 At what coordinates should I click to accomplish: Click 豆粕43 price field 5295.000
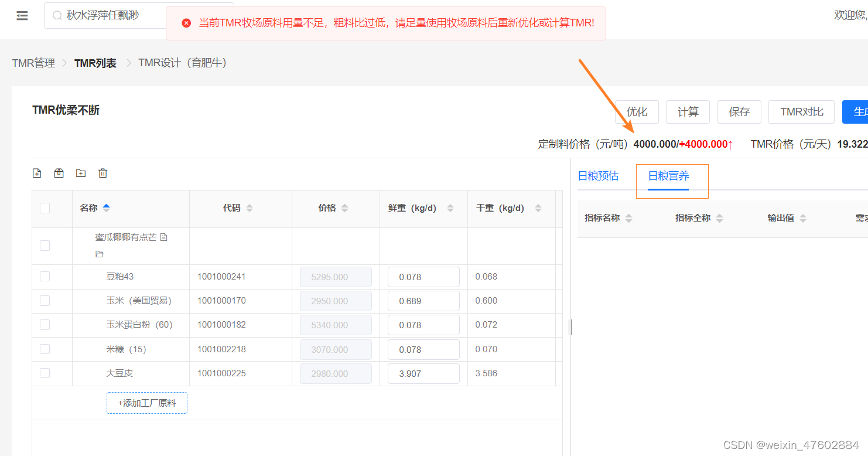pos(336,277)
